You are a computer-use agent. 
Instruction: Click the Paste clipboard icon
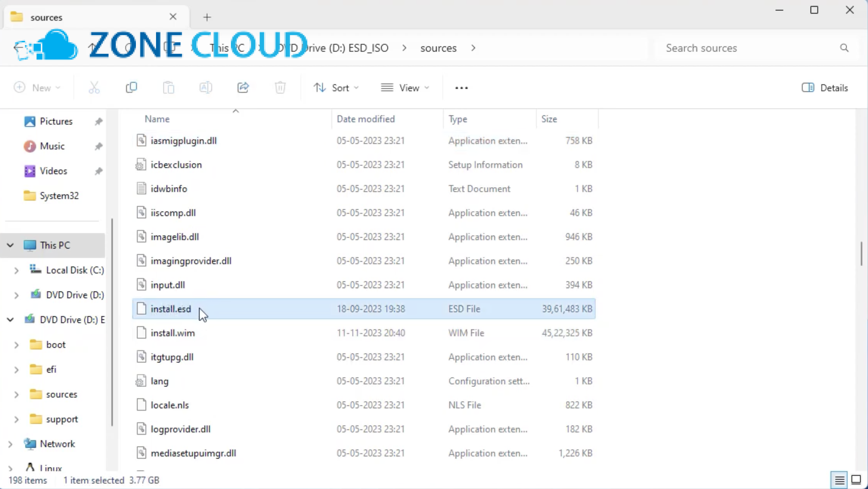point(168,88)
